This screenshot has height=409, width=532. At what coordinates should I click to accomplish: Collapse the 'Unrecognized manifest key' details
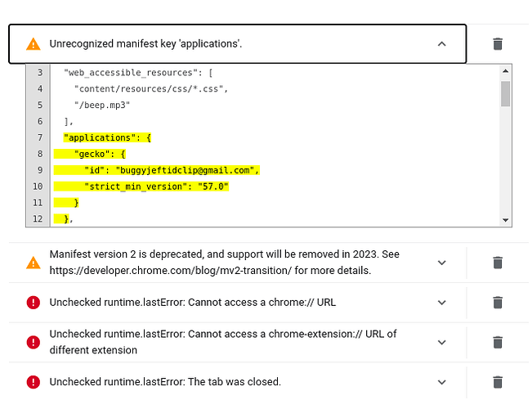pyautogui.click(x=442, y=44)
